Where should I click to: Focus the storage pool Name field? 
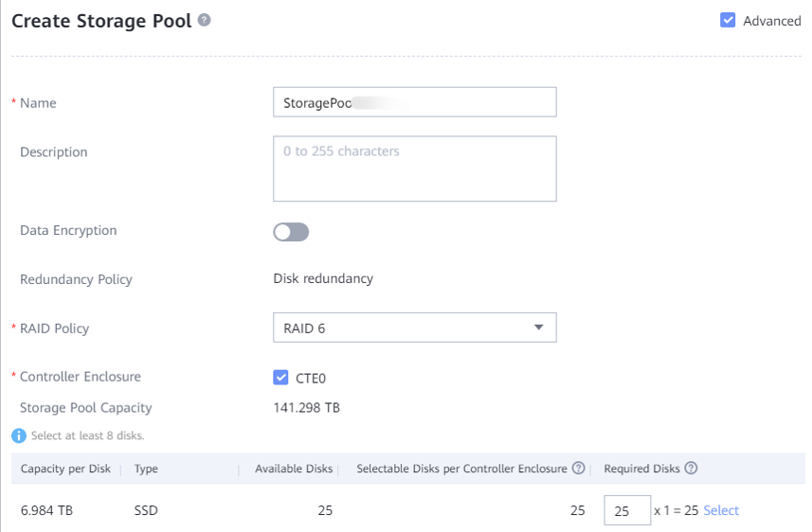coord(414,102)
